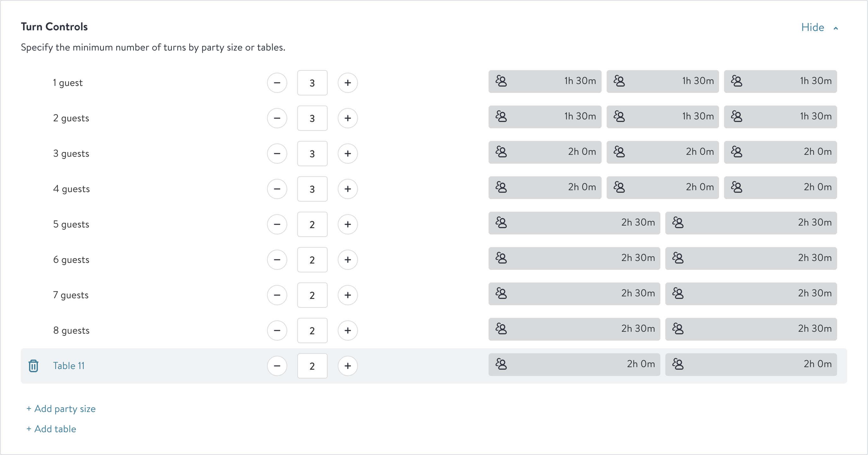868x455 pixels.
Task: Click the Add table link
Action: tap(51, 429)
